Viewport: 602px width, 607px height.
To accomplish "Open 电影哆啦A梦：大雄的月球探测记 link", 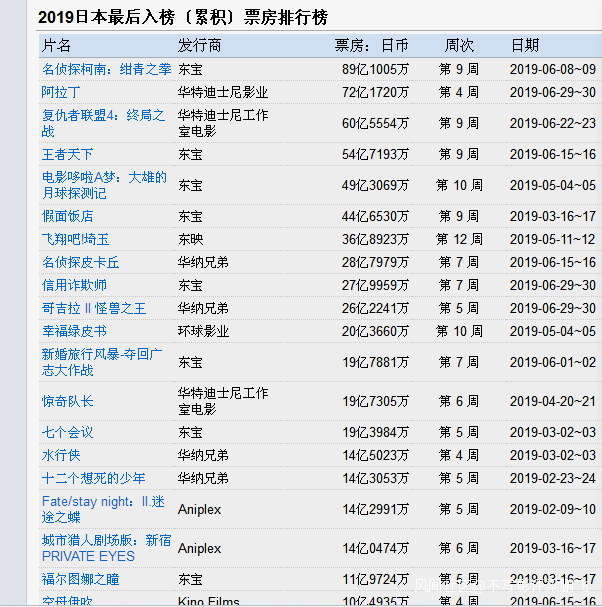I will 104,185.
